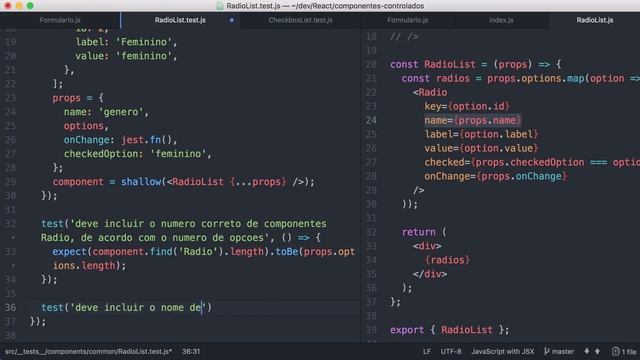Screen dimensions: 640x360
Task: Open the changed files icon showing 1 file
Action: point(615,351)
